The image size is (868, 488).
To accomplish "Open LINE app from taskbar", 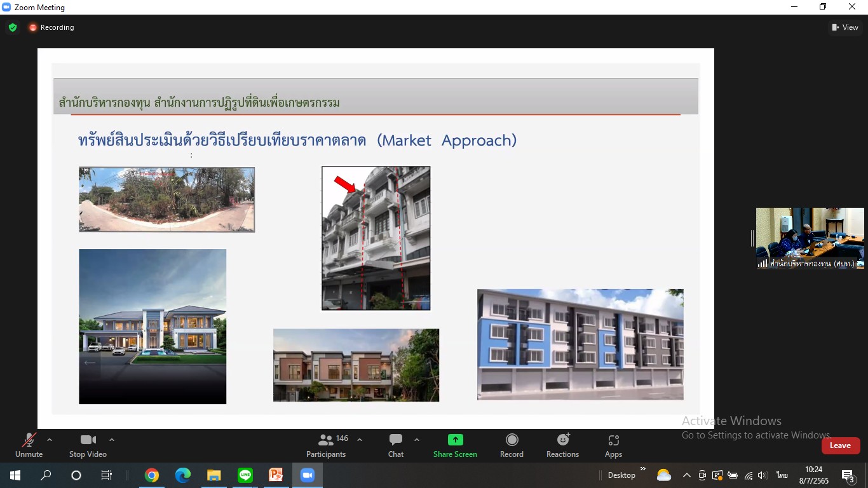I will tap(245, 475).
